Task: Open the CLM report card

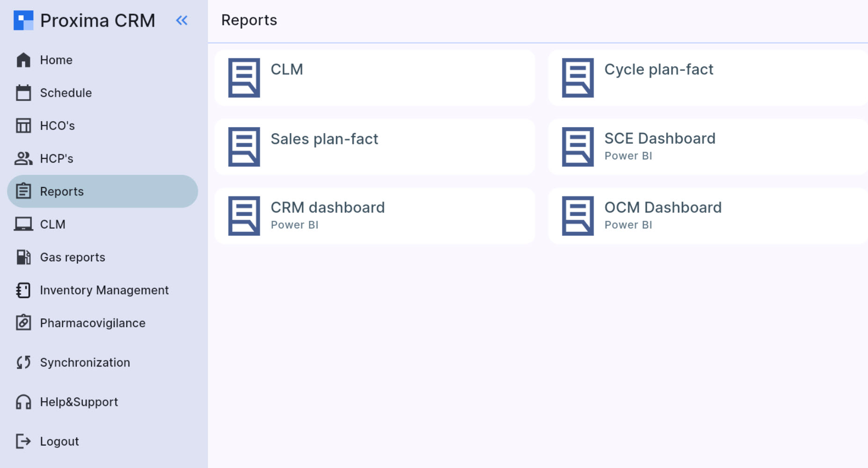Action: pyautogui.click(x=374, y=77)
